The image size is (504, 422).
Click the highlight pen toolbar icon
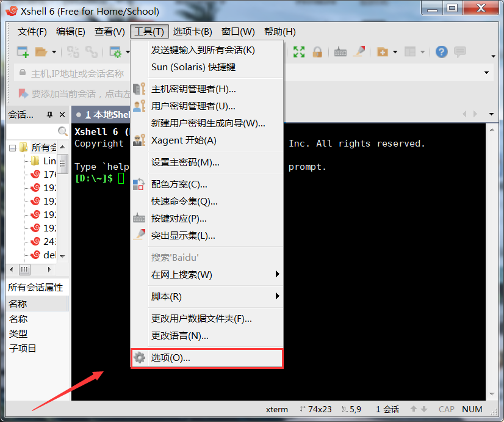coord(359,51)
